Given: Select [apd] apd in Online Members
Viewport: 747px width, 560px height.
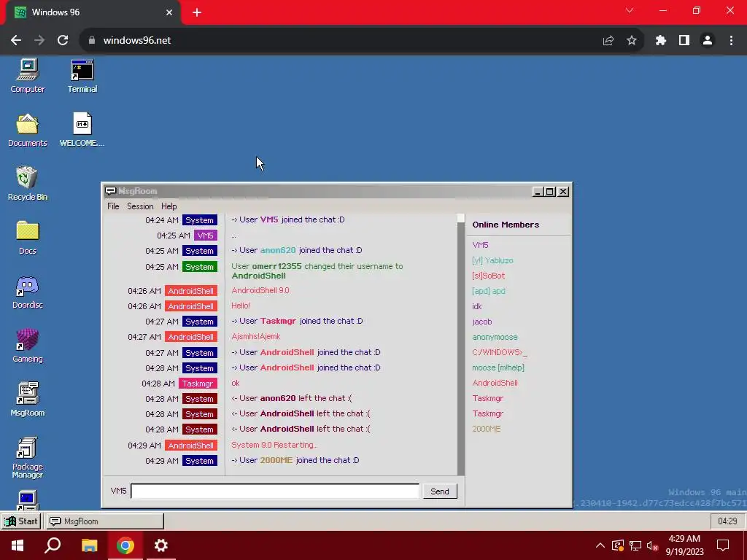Looking at the screenshot, I should pos(489,291).
